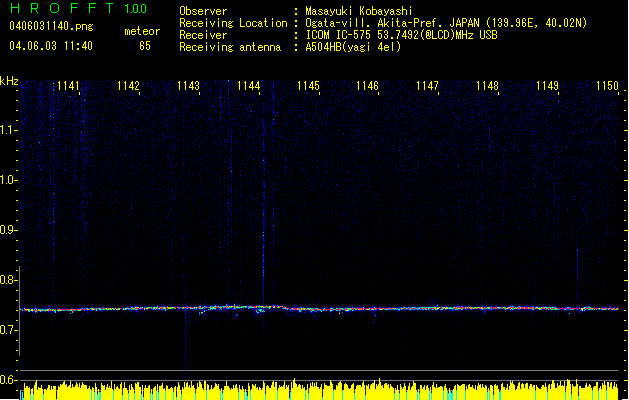Click the date stamp 04.06.03 11:40
This screenshot has height=400, width=629.
(51, 46)
